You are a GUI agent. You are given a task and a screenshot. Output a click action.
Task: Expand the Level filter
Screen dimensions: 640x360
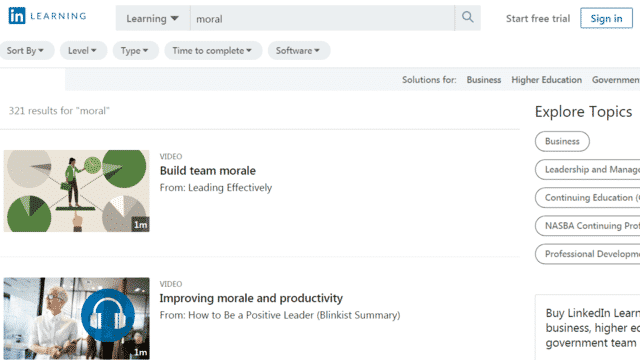click(x=83, y=51)
